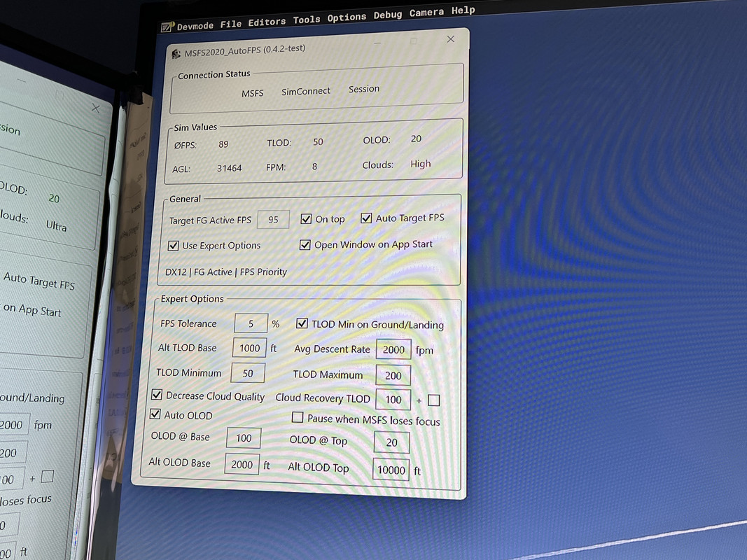The width and height of the screenshot is (747, 560).
Task: Open the Debug menu
Action: pyautogui.click(x=388, y=15)
